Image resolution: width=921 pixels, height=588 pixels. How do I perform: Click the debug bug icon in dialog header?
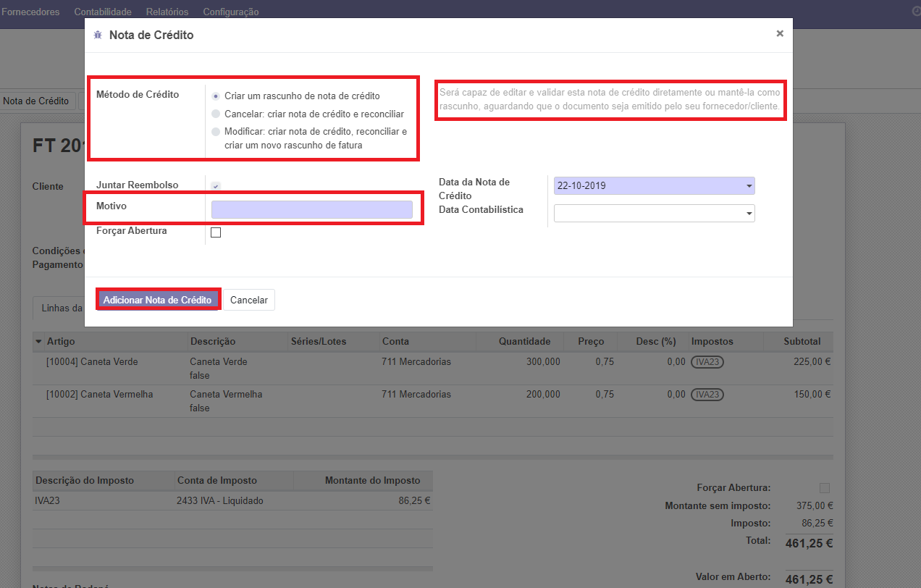[98, 35]
